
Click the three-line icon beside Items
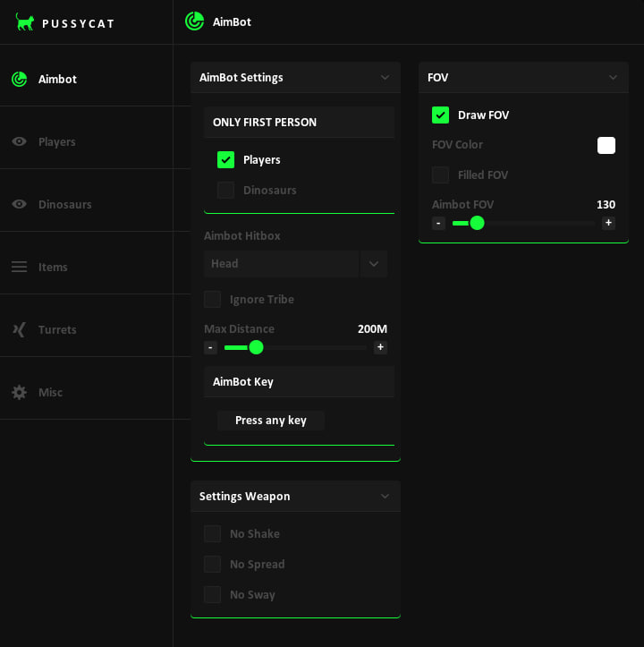coord(19,267)
